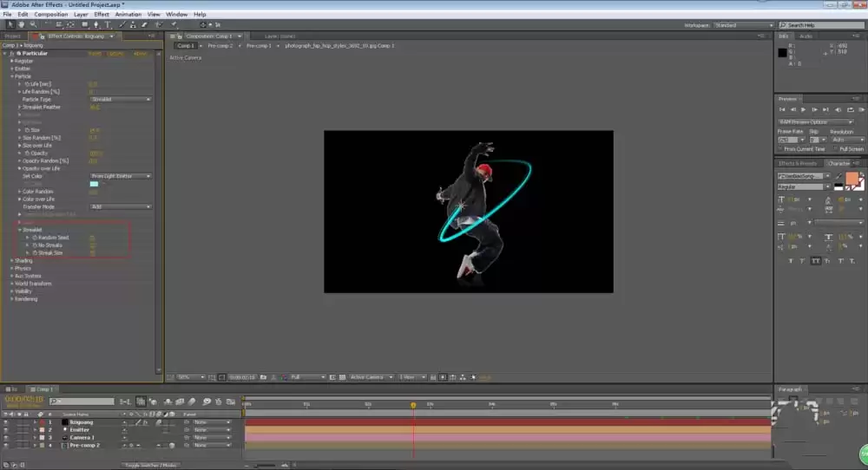
Task: Click the Toggle Switches / Modes button
Action: click(150, 465)
